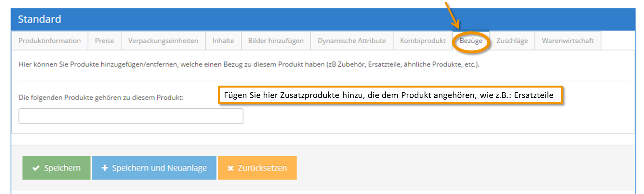Click the plus icon on Speichern und Neuanlage
Viewport: 644px width, 194px height.
105,168
